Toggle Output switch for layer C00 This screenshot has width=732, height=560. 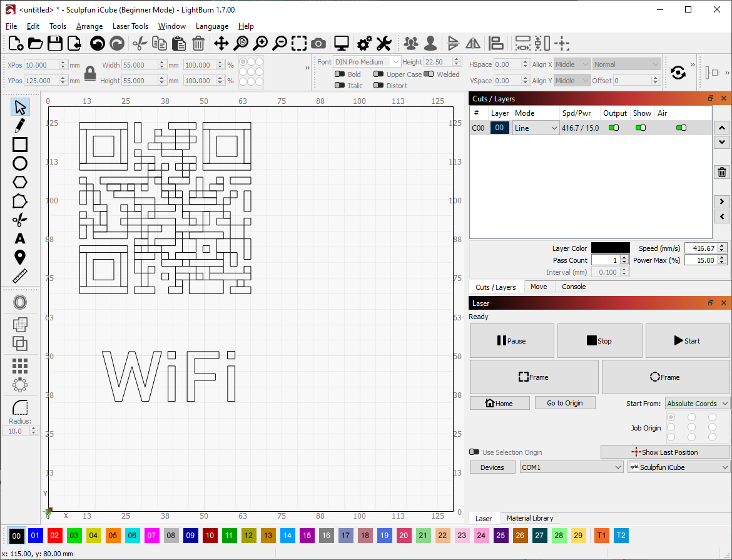pos(614,128)
